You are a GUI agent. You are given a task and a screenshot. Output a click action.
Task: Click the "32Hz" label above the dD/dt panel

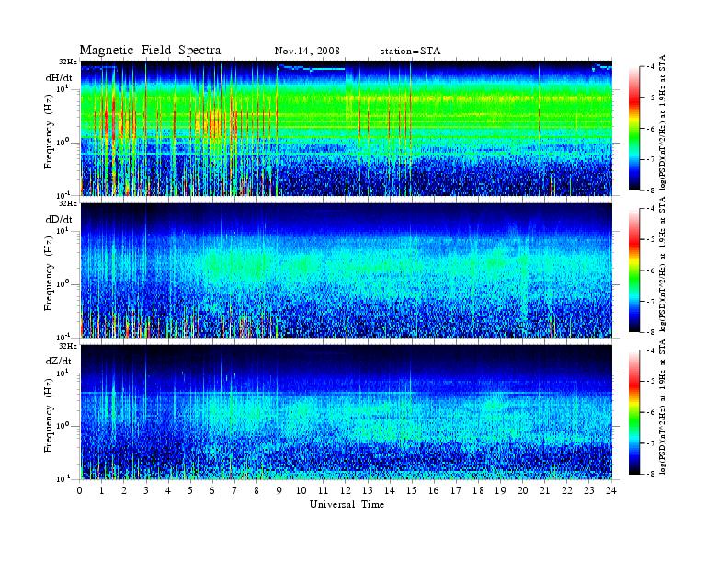click(67, 203)
